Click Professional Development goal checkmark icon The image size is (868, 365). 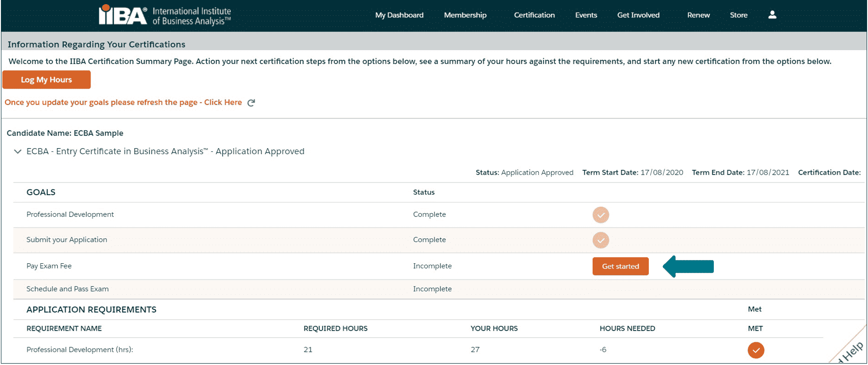[600, 215]
